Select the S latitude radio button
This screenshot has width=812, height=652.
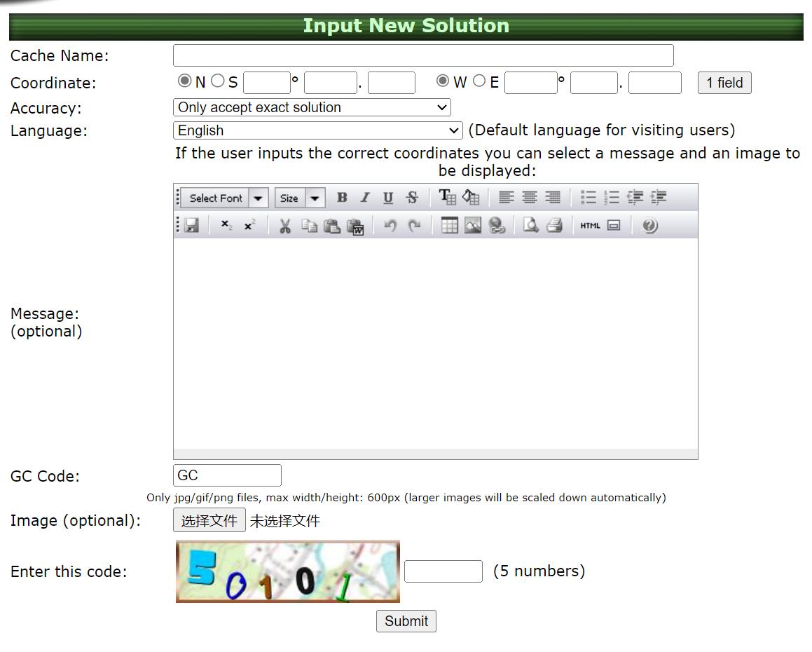(218, 81)
